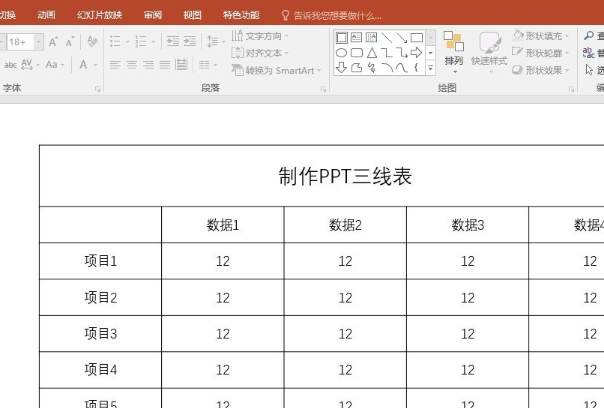This screenshot has height=408, width=604.
Task: Expand the numbering style dropdown arrow
Action: (x=153, y=42)
